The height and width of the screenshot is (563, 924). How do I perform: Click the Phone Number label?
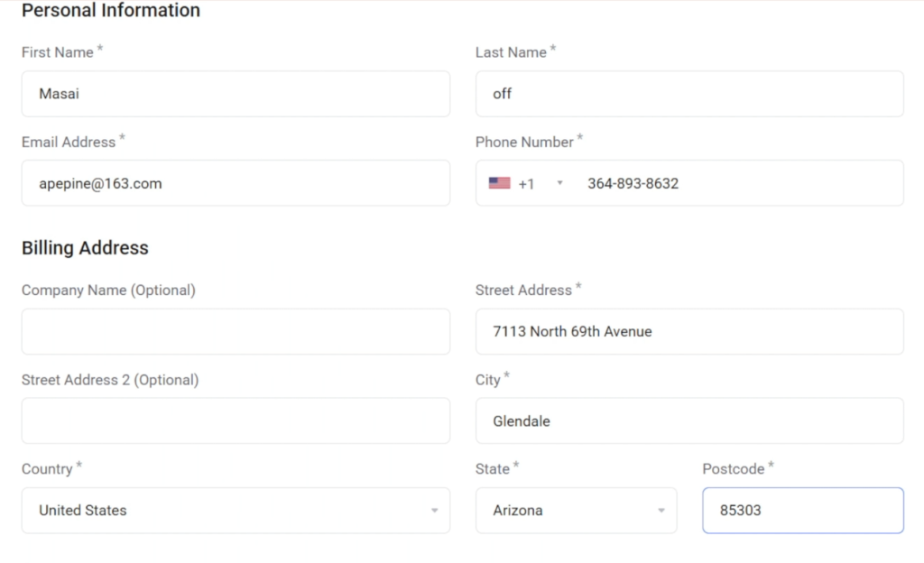[524, 143]
